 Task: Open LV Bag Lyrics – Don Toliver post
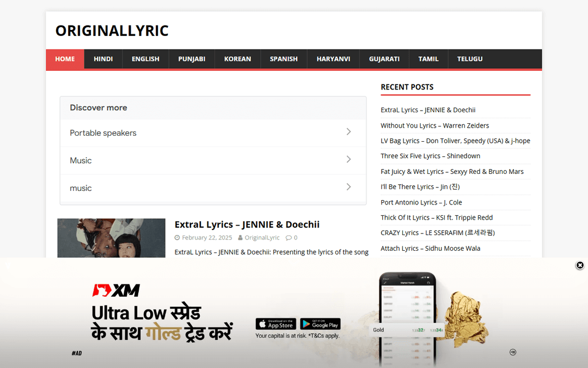455,141
